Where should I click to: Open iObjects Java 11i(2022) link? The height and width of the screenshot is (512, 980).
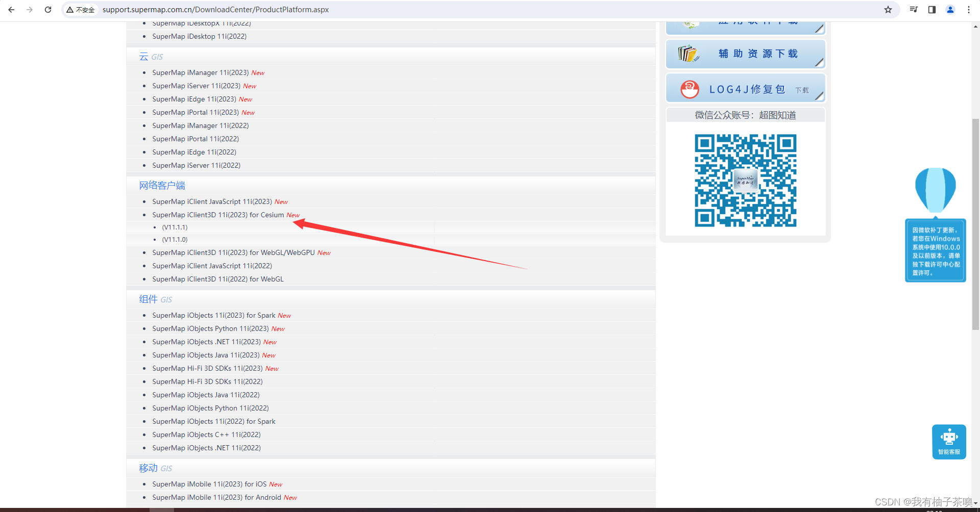206,395
